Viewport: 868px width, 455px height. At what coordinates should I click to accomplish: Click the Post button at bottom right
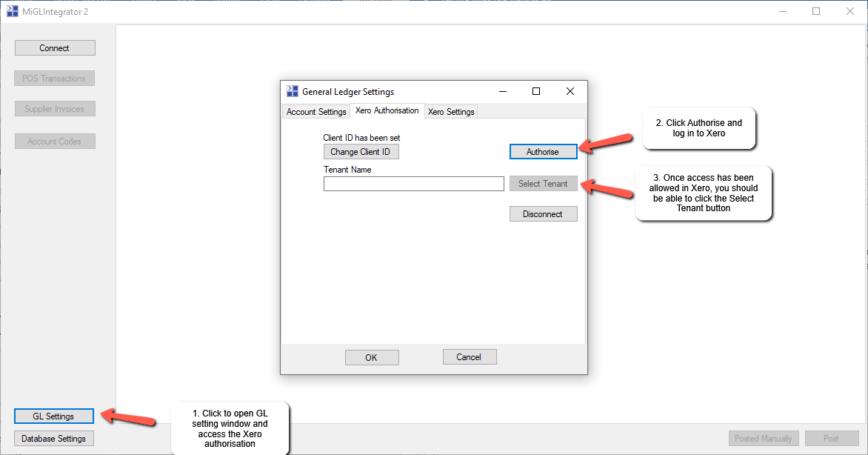(832, 439)
